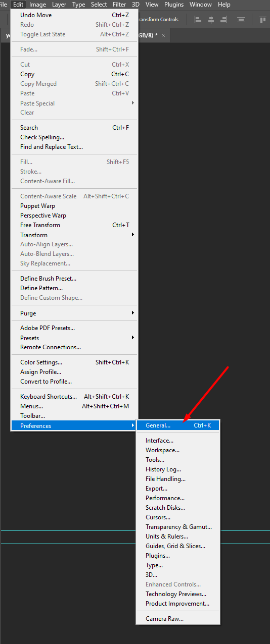Open the Type menu
This screenshot has height=644, width=270.
(x=78, y=5)
